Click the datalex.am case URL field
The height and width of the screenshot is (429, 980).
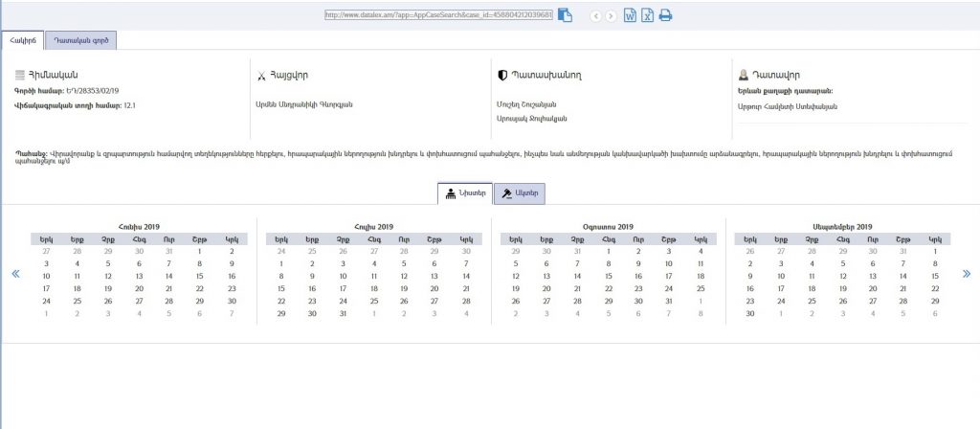438,15
